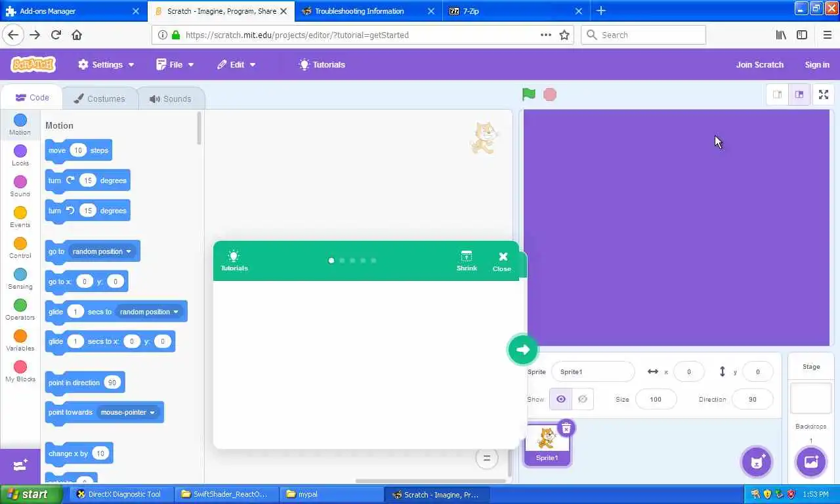840x504 pixels.
Task: Open the go to random position dropdown
Action: coord(102,251)
